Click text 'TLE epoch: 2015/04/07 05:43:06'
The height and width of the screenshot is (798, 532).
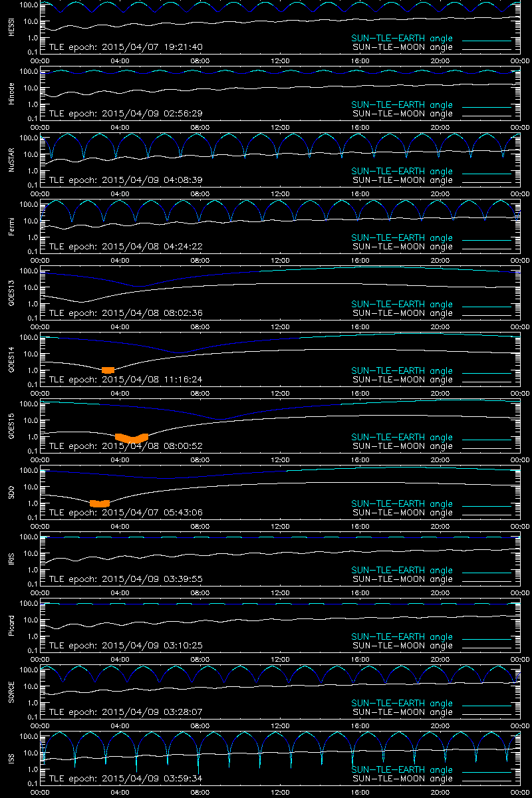[126, 513]
